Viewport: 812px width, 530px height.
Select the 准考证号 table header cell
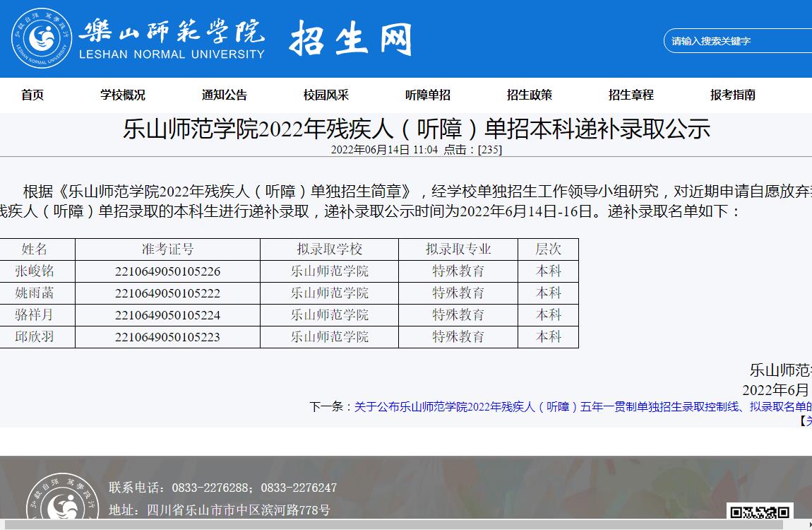point(168,249)
